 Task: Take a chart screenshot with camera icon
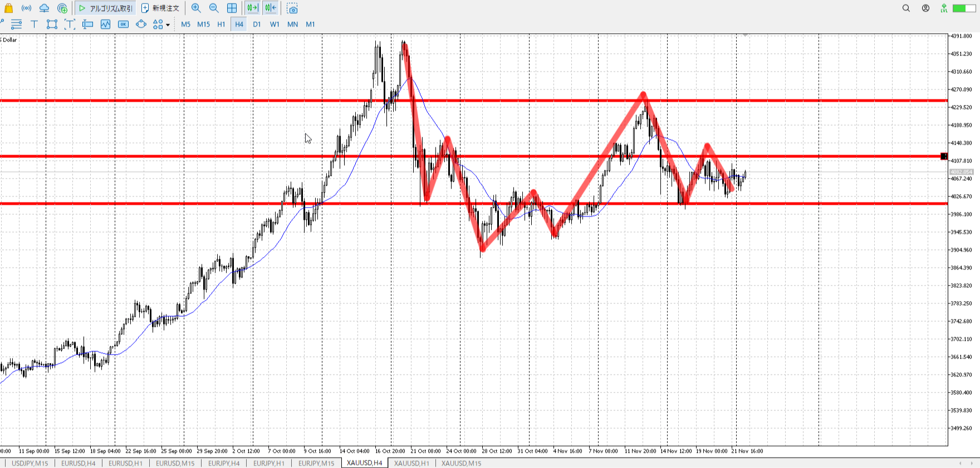coord(292,8)
